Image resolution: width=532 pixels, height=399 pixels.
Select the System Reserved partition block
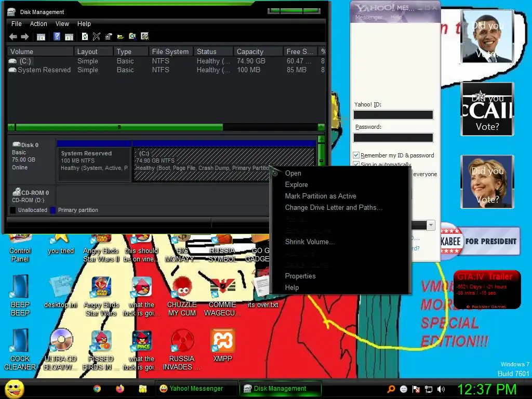click(x=95, y=164)
